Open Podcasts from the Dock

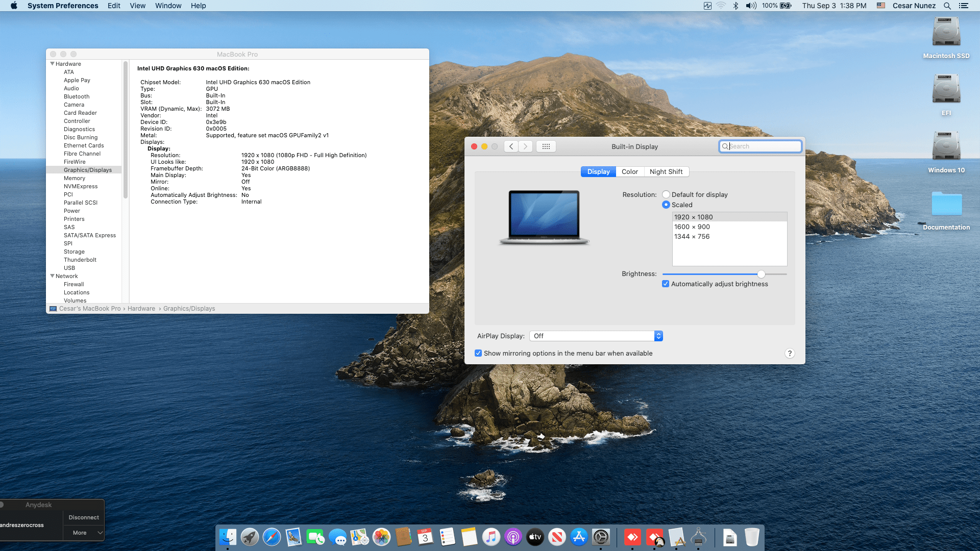tap(513, 537)
